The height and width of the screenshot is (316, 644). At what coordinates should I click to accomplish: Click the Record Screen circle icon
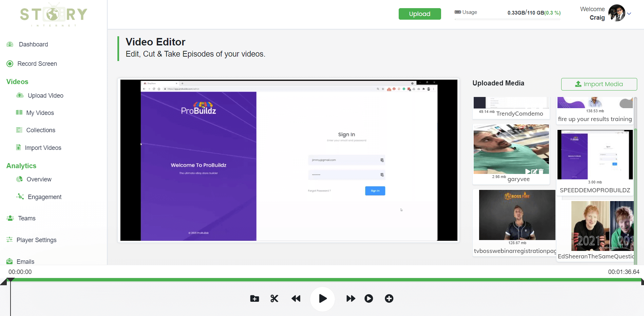coord(10,64)
